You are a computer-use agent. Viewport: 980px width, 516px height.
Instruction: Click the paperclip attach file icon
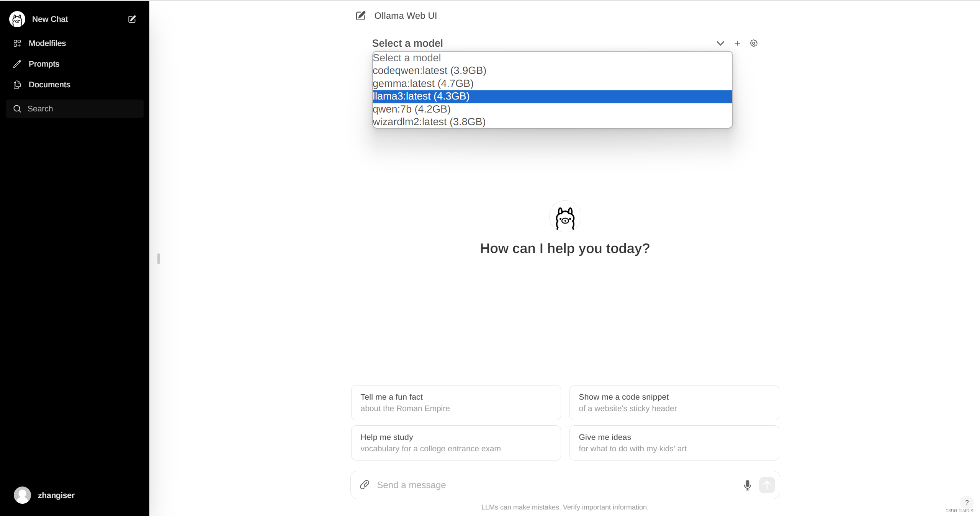(364, 485)
